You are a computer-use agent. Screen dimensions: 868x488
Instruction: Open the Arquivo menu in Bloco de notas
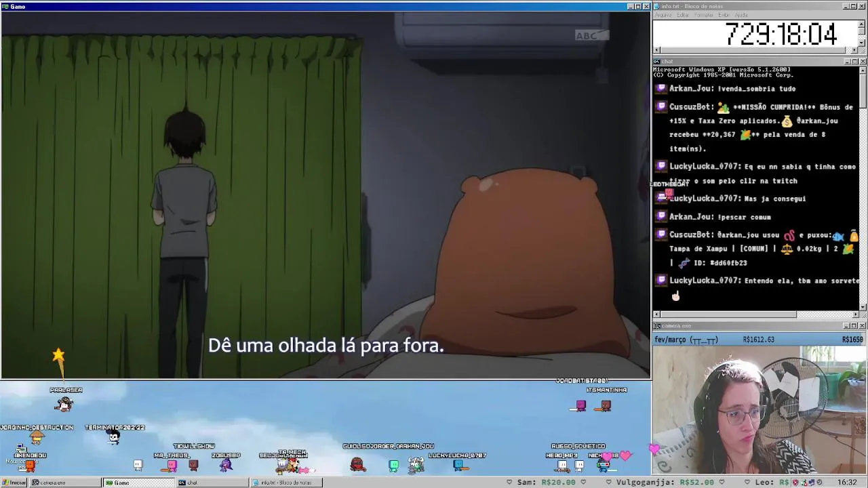click(663, 15)
